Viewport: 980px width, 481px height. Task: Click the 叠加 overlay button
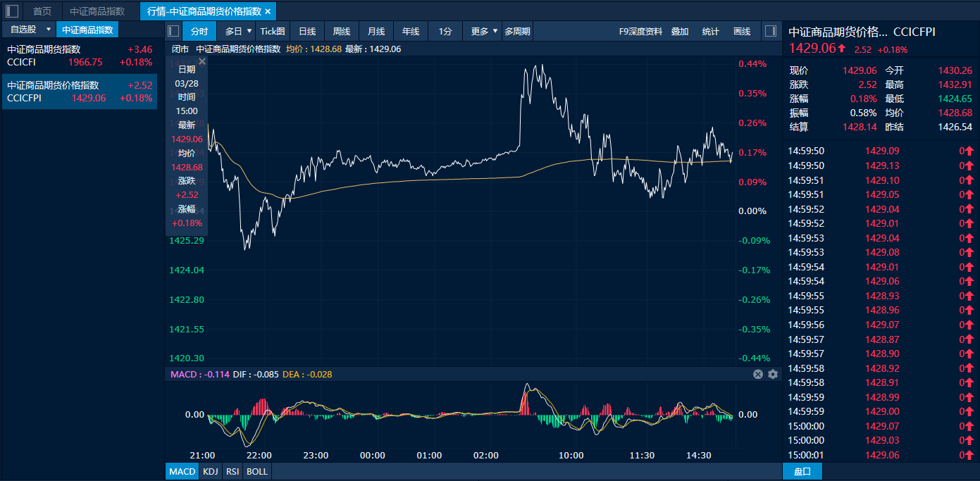coord(680,31)
